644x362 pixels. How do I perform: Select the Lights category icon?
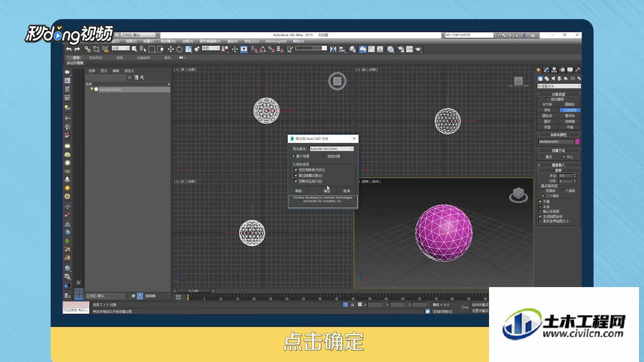pyautogui.click(x=553, y=78)
